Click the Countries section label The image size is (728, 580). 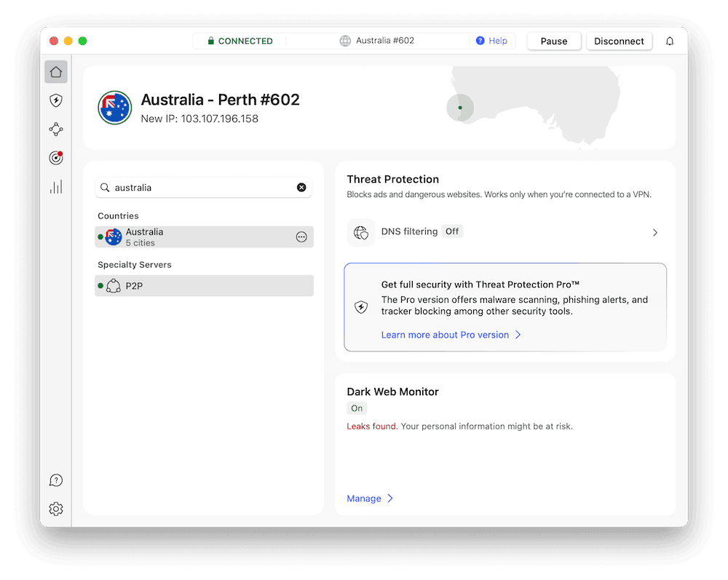(x=118, y=215)
